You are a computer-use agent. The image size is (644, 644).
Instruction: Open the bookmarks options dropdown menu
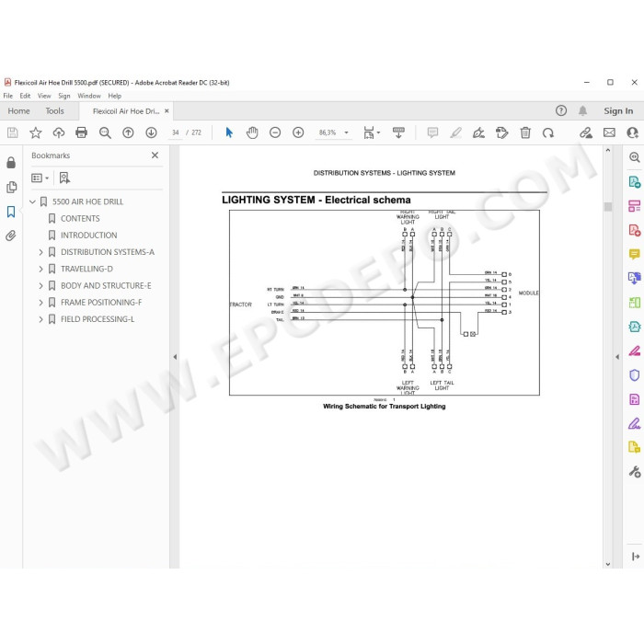pos(40,178)
